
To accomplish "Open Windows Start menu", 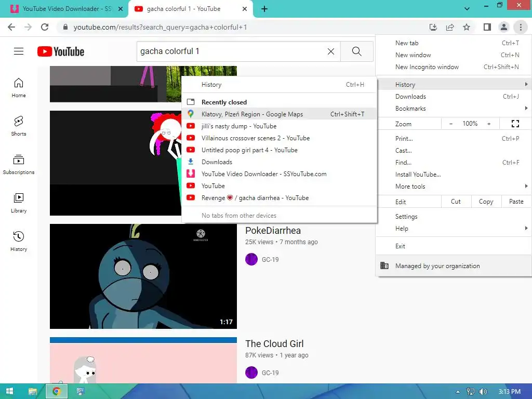I will (x=9, y=391).
